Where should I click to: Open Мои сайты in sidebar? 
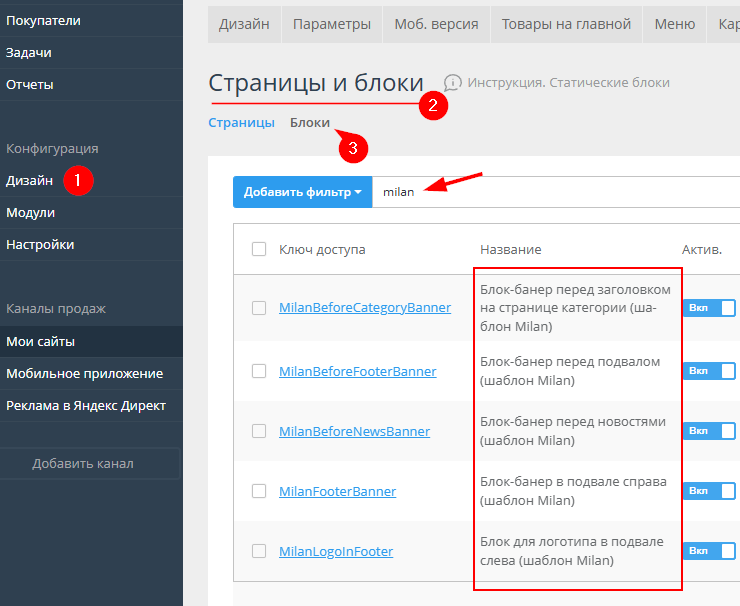(x=40, y=342)
